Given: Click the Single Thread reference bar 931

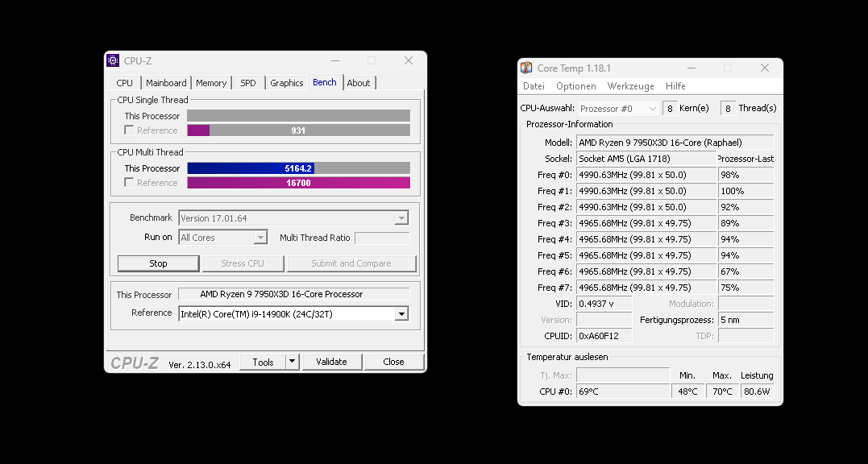Looking at the screenshot, I should pos(298,130).
